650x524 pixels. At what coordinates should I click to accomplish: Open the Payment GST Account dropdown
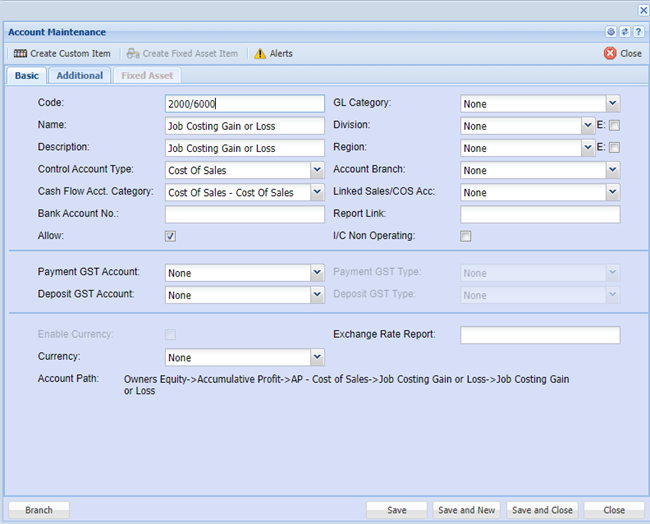(317, 273)
